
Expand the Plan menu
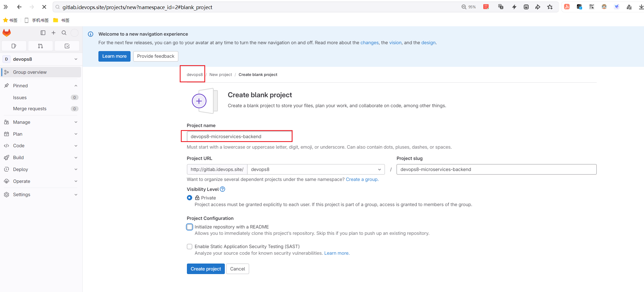[x=41, y=134]
